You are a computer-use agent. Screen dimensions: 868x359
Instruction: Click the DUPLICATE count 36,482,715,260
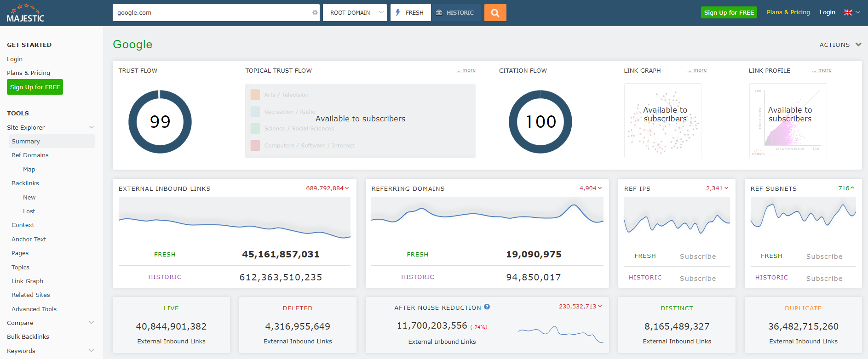tap(803, 326)
